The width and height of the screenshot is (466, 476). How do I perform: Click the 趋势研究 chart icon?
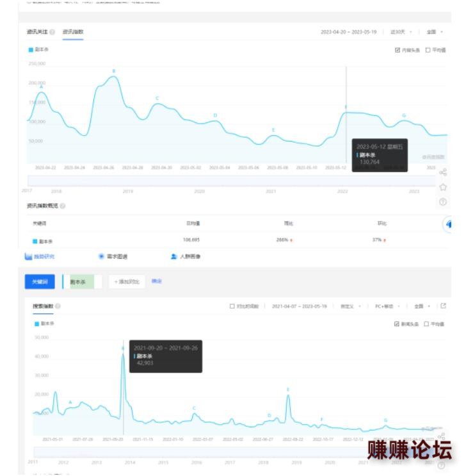tap(28, 256)
